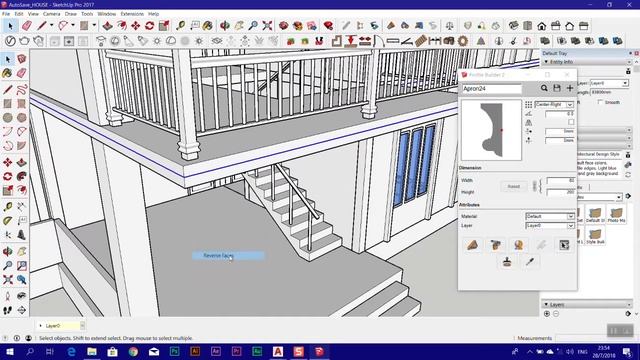This screenshot has height=360, width=640.
Task: Open the File menu
Action: [x=6, y=14]
